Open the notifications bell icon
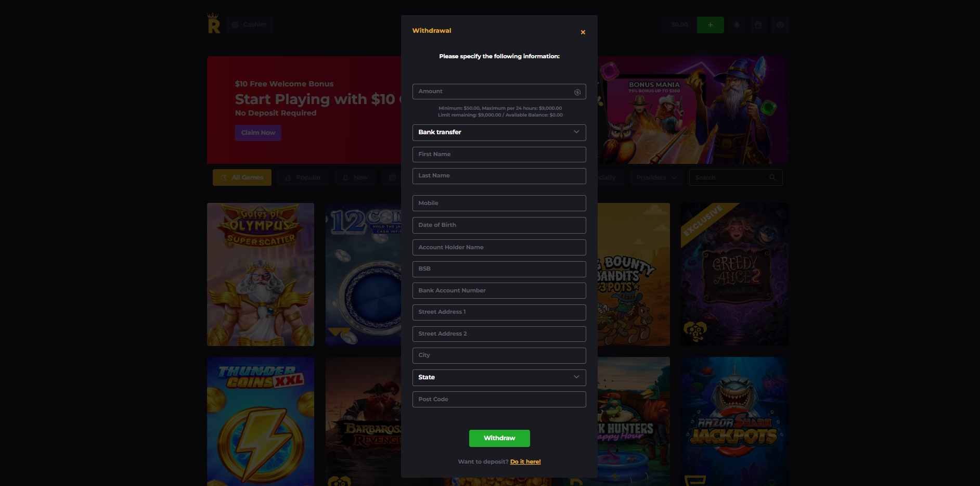Viewport: 980px width, 486px height. 737,25
